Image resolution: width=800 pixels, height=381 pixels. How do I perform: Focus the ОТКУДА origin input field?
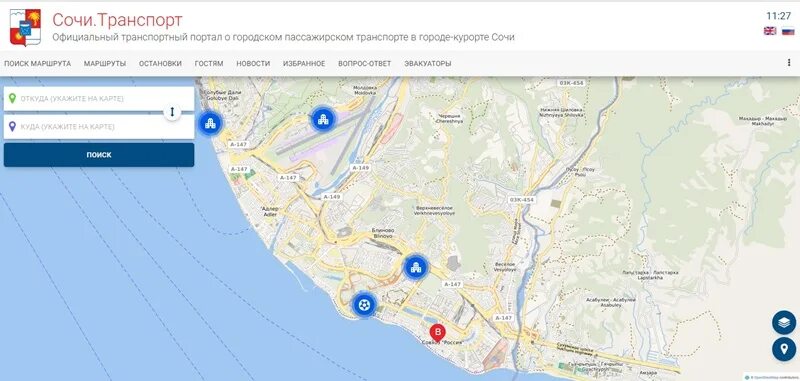[x=99, y=98]
